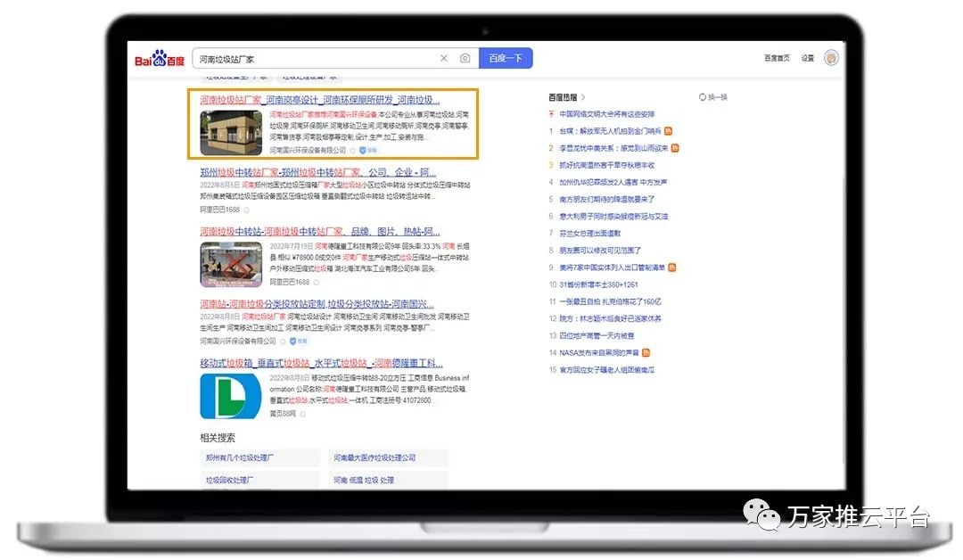
Task: Click the hot badge beside 台媒 headline
Action: coord(669,131)
